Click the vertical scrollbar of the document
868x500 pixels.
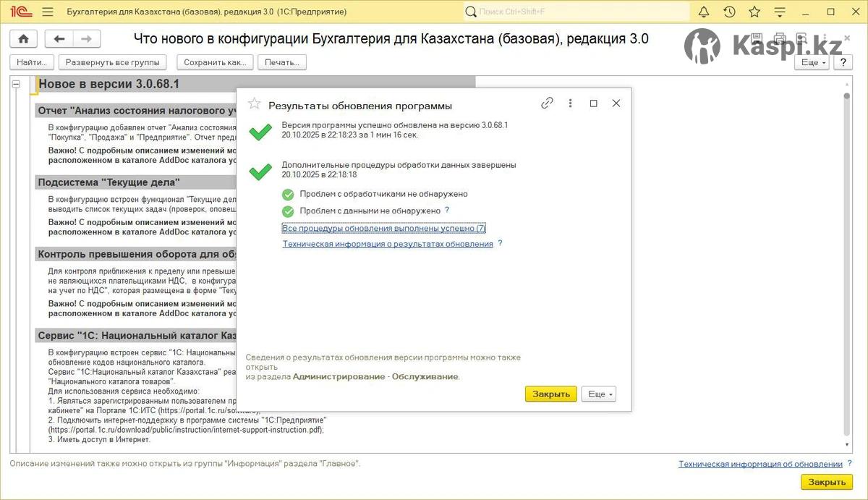click(x=847, y=260)
